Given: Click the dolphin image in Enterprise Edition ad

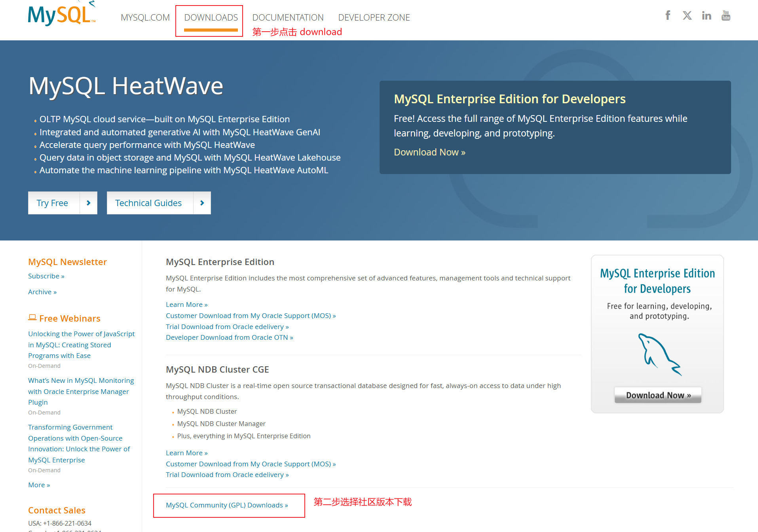Looking at the screenshot, I should [x=659, y=354].
